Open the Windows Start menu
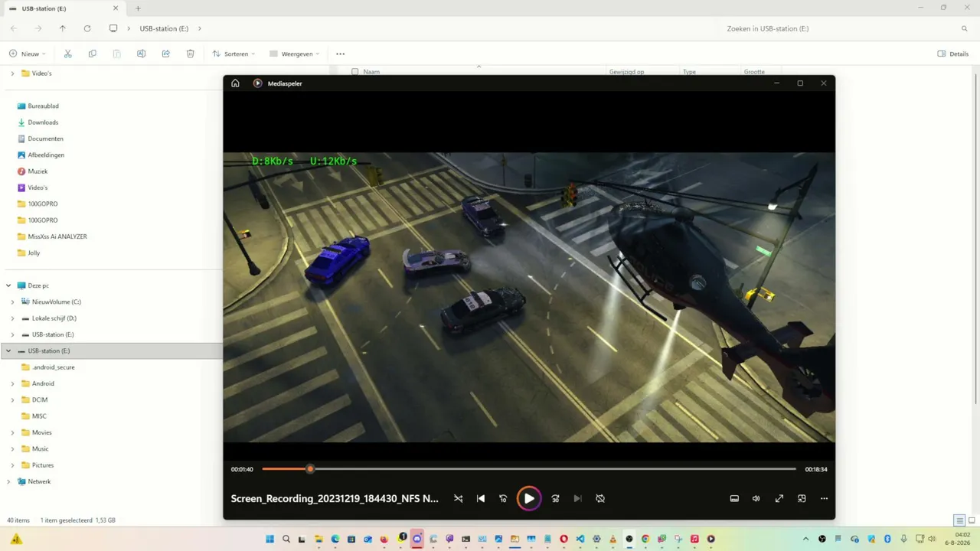 tap(270, 539)
